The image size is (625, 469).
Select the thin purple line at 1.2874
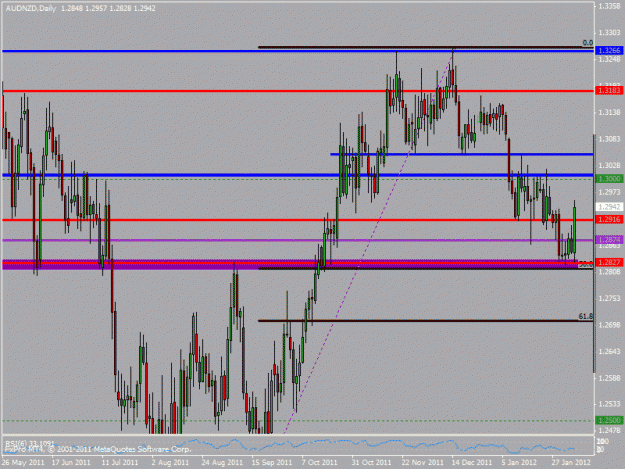[297, 240]
